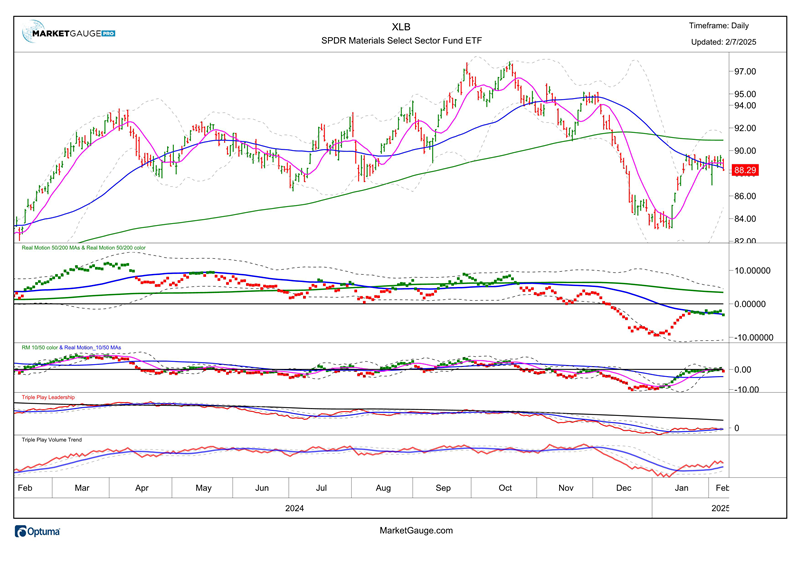Select the Triple Play Leadership panel label
This screenshot has height=566, width=800.
53,397
